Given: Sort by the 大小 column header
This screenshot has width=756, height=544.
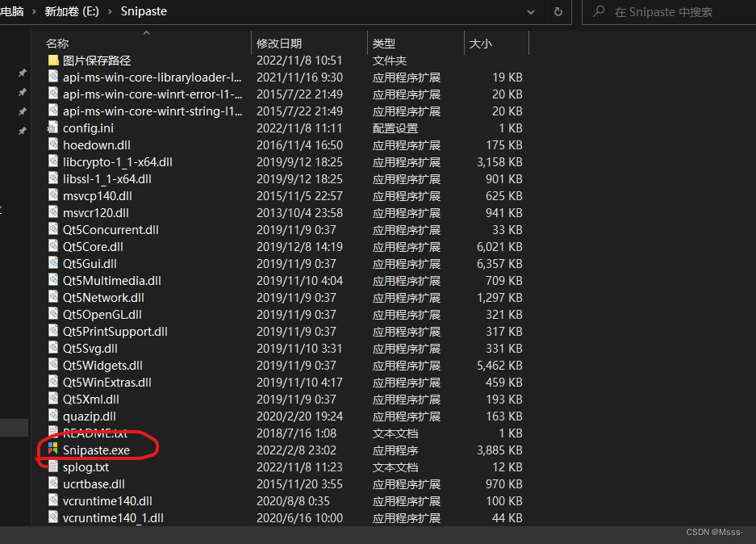Looking at the screenshot, I should tap(481, 44).
